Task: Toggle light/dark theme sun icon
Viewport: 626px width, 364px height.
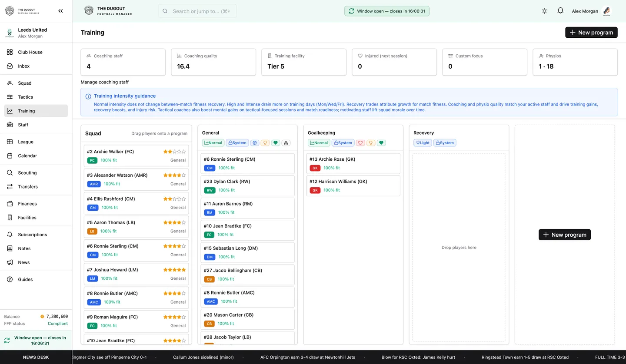Action: coord(544,11)
